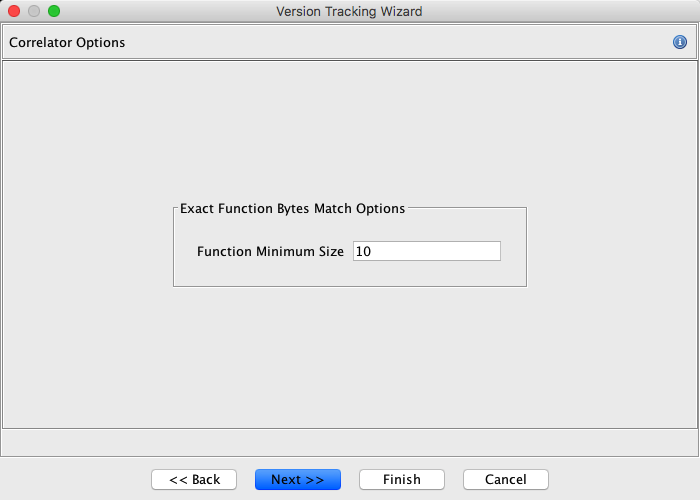
Task: Focus the Function Minimum Size field
Action: tap(426, 252)
